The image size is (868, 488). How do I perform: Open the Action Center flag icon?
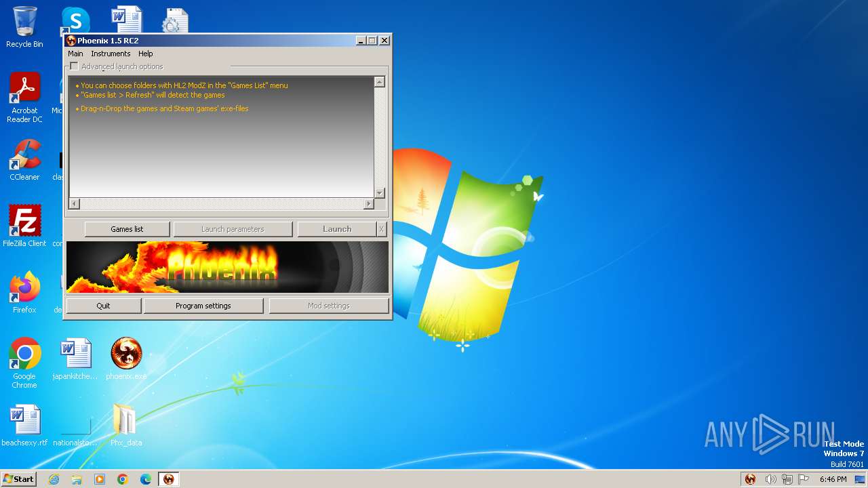804,479
